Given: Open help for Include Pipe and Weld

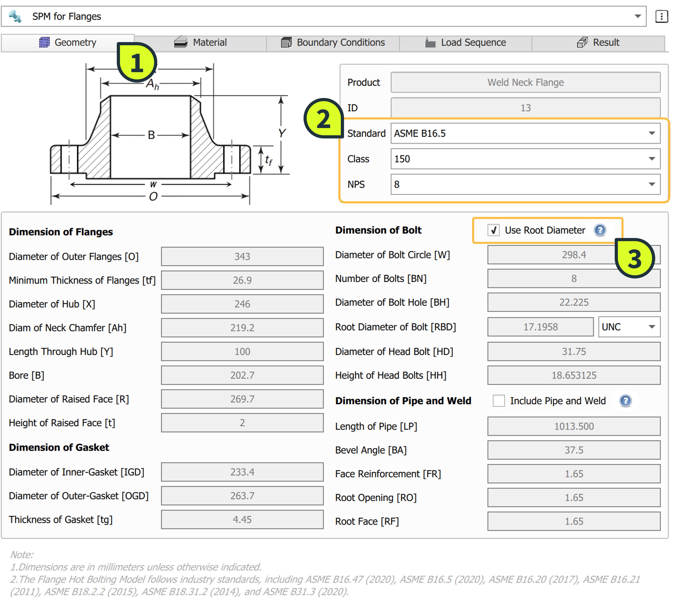Looking at the screenshot, I should pos(625,400).
